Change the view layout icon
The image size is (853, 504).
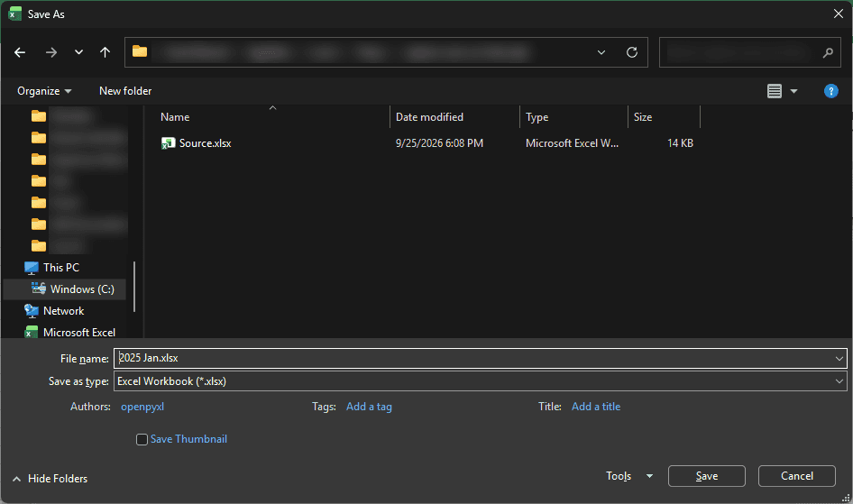tap(775, 91)
